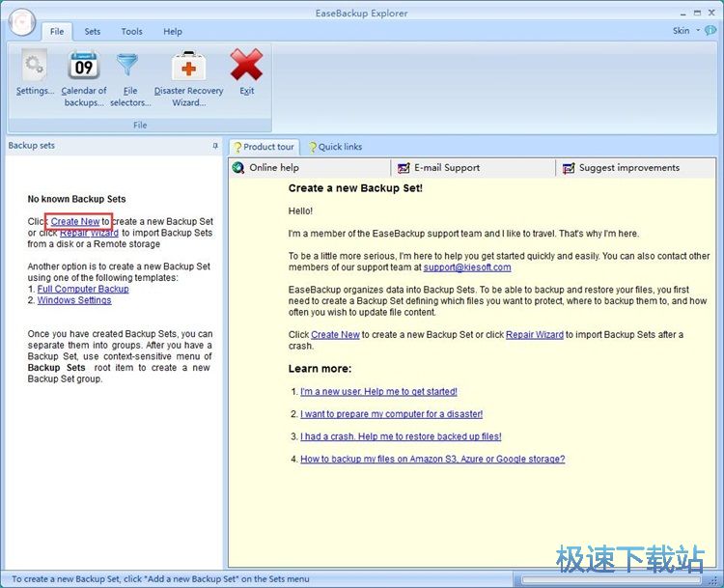724x588 pixels.
Task: Open "I'm a new user" help link
Action: click(378, 392)
